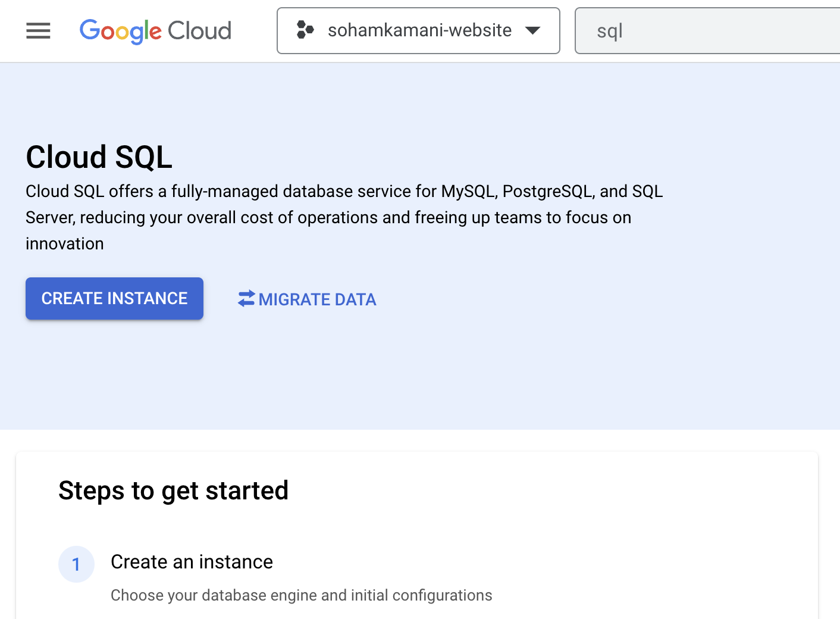
Task: Click the "Cloud SQL" page heading
Action: coord(99,157)
